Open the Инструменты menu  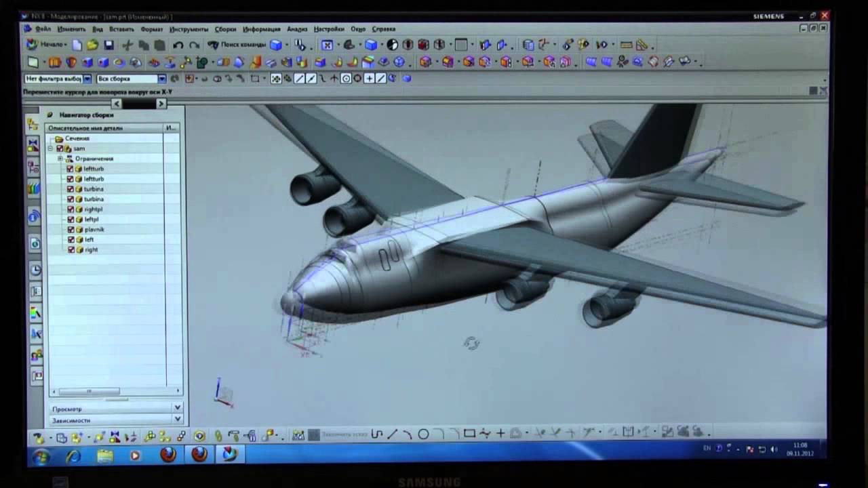click(x=189, y=29)
